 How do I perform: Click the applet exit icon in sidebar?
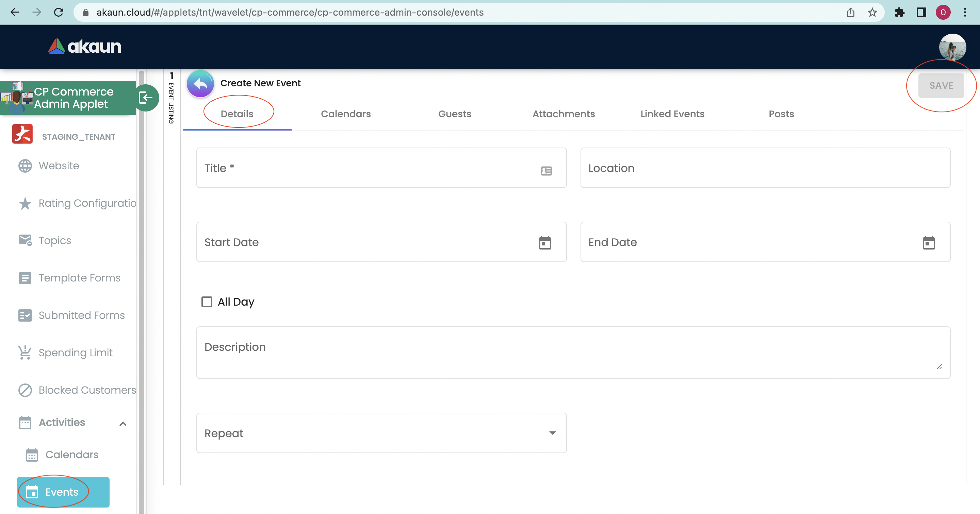coord(146,98)
